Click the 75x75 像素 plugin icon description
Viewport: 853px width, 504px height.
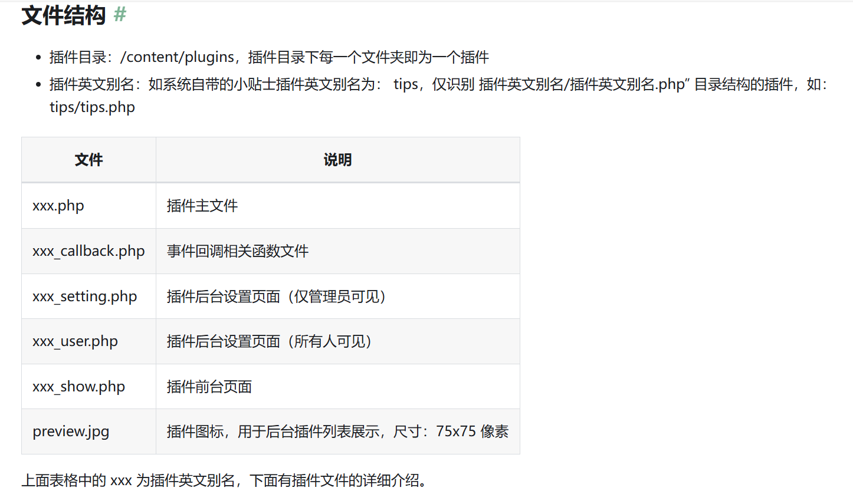[337, 431]
